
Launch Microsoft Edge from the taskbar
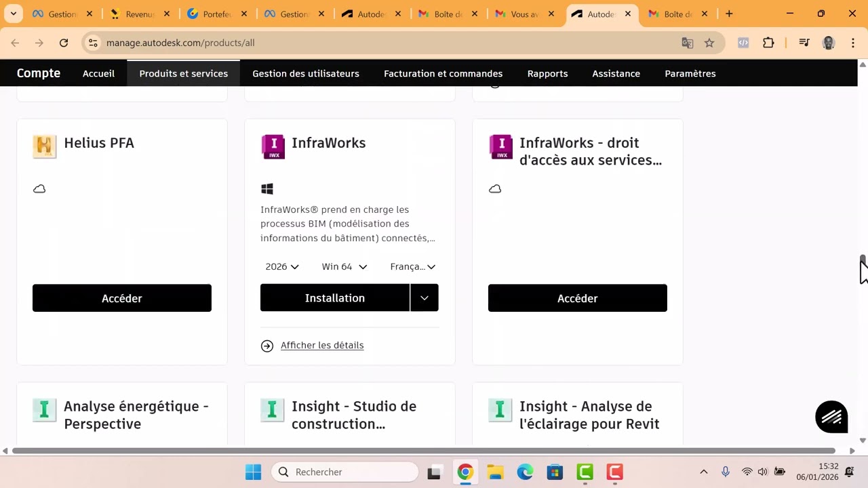pyautogui.click(x=526, y=472)
